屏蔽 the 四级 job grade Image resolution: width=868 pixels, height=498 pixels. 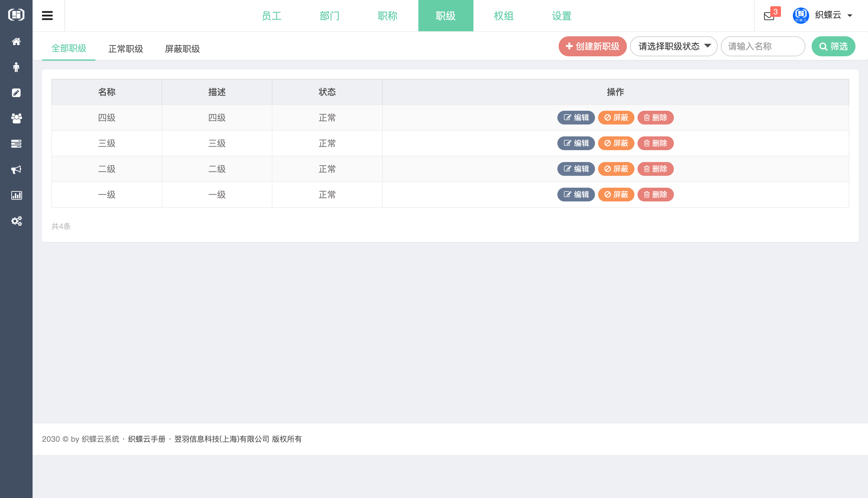tap(616, 117)
